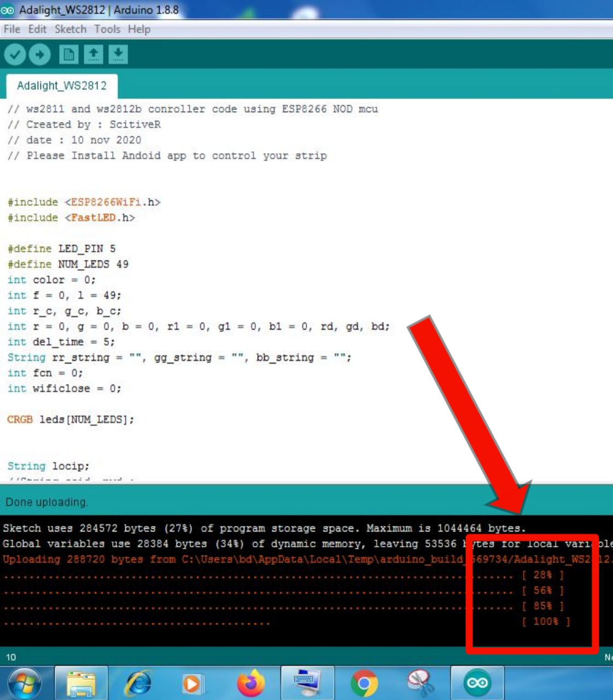
Task: Open the Snipping Tool in the taskbar
Action: coord(421,684)
